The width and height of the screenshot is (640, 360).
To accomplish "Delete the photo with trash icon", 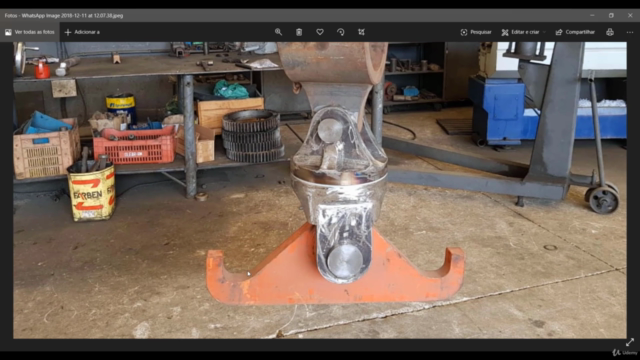I will coord(299,32).
